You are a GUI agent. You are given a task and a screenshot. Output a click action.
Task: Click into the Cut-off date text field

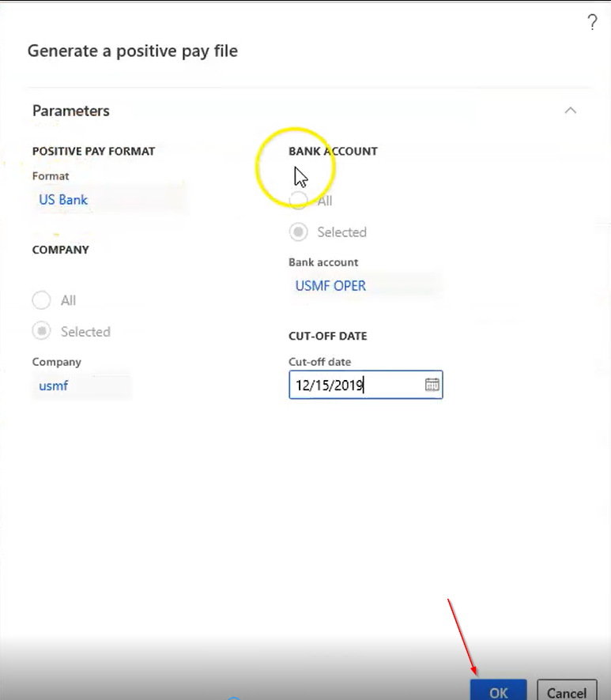(x=354, y=386)
